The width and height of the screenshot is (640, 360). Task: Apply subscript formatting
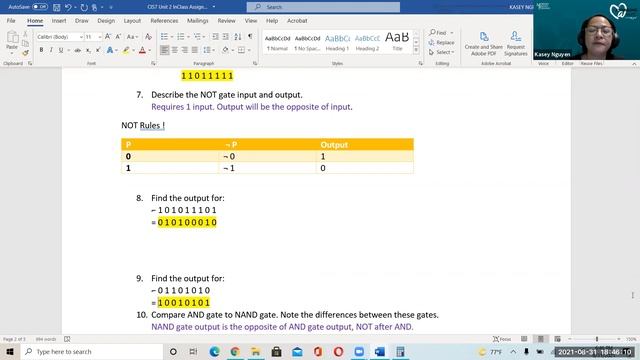click(x=88, y=50)
